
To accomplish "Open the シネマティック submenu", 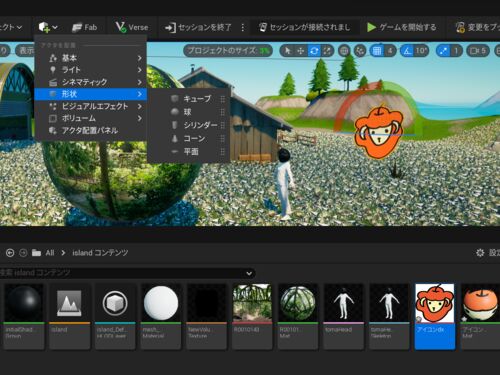I will coord(91,82).
